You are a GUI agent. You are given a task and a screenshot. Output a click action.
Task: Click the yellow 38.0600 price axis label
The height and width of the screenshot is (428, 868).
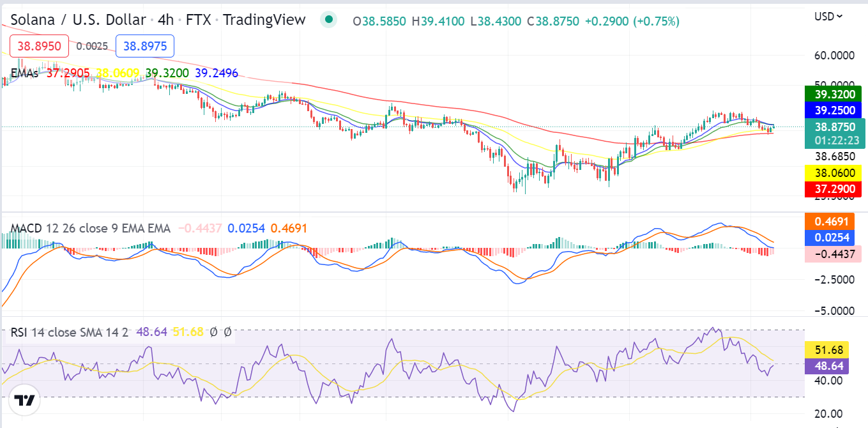click(834, 173)
